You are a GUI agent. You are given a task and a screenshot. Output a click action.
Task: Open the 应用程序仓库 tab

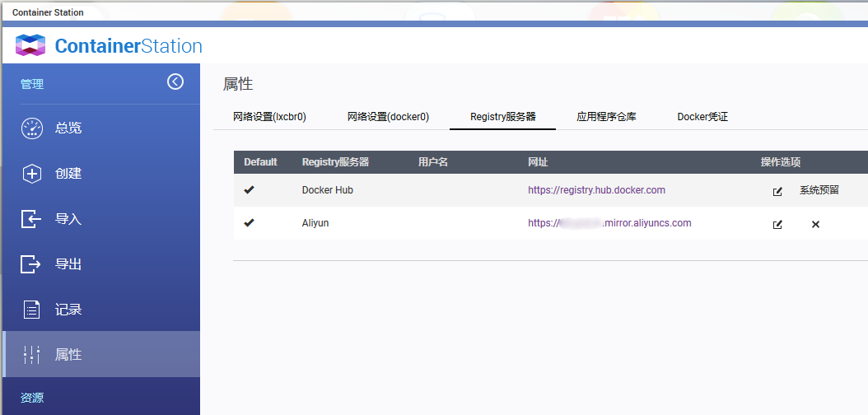(x=606, y=117)
